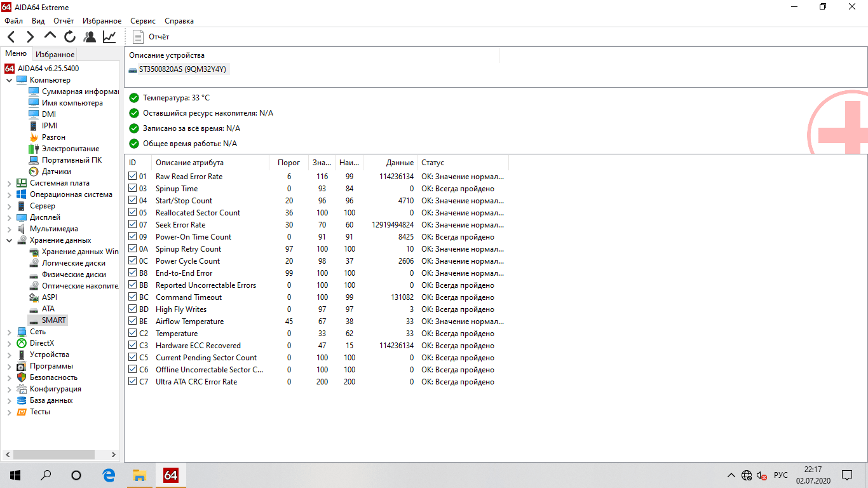868x488 pixels.
Task: Toggle the Start/Stop Count checkbox
Action: click(132, 200)
